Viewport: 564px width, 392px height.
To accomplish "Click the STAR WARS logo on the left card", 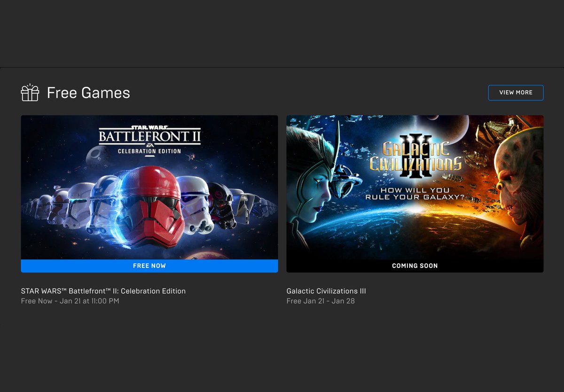I will (x=149, y=126).
